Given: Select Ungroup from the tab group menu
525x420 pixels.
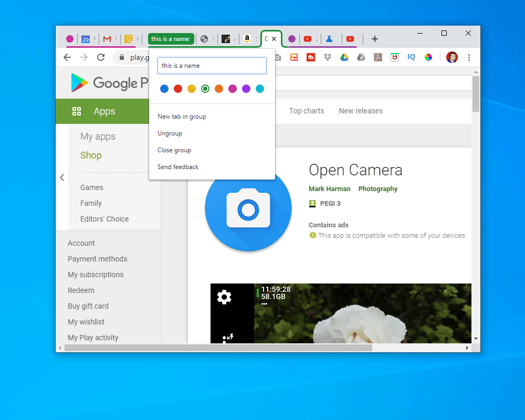Looking at the screenshot, I should (x=170, y=133).
